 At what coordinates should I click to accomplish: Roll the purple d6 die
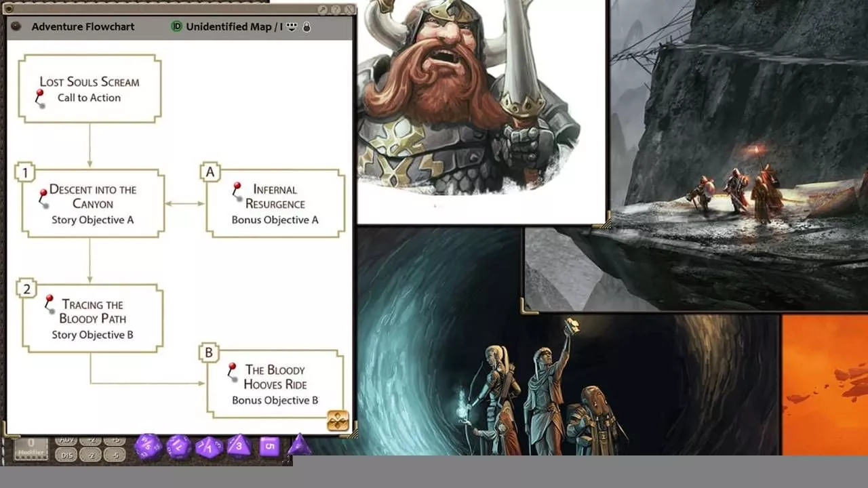coord(269,447)
